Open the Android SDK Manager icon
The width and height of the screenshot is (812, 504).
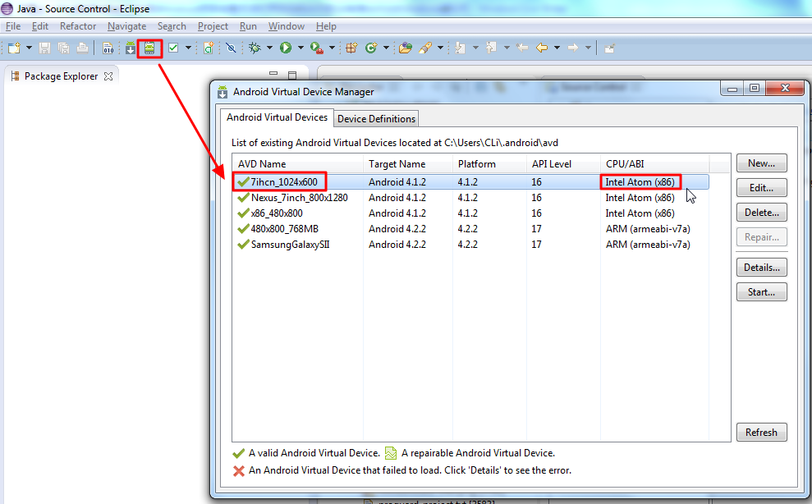pyautogui.click(x=130, y=48)
